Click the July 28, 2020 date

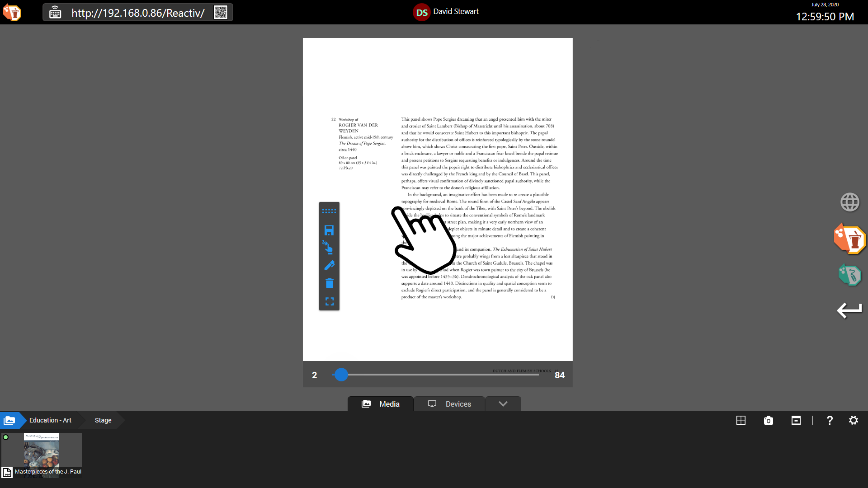click(x=825, y=5)
